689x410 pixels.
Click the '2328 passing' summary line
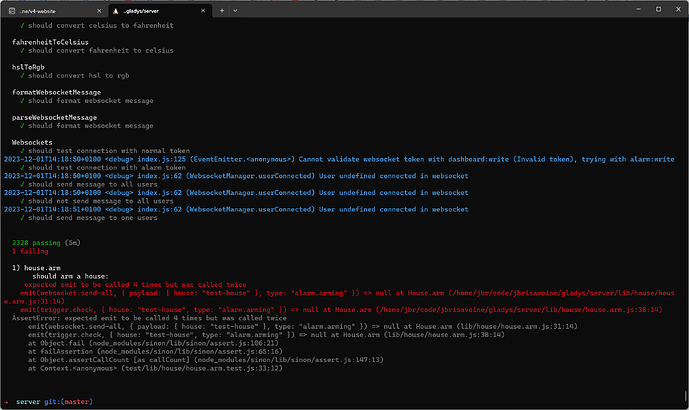tap(46, 243)
